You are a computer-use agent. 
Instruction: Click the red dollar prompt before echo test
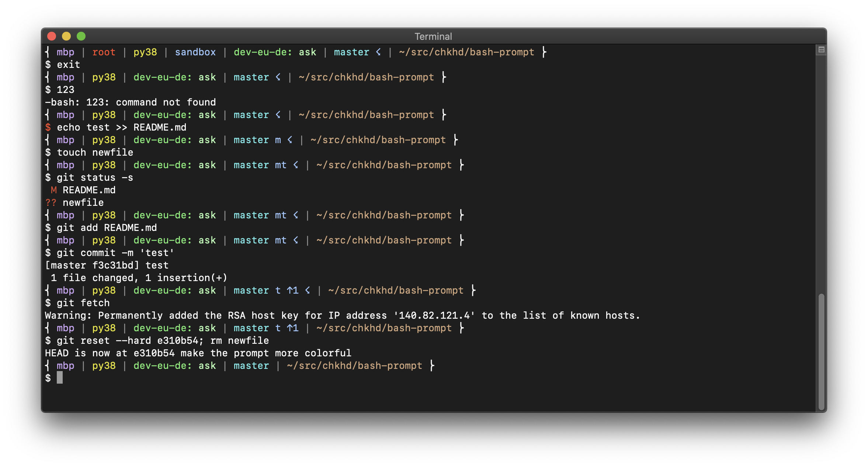click(x=48, y=128)
